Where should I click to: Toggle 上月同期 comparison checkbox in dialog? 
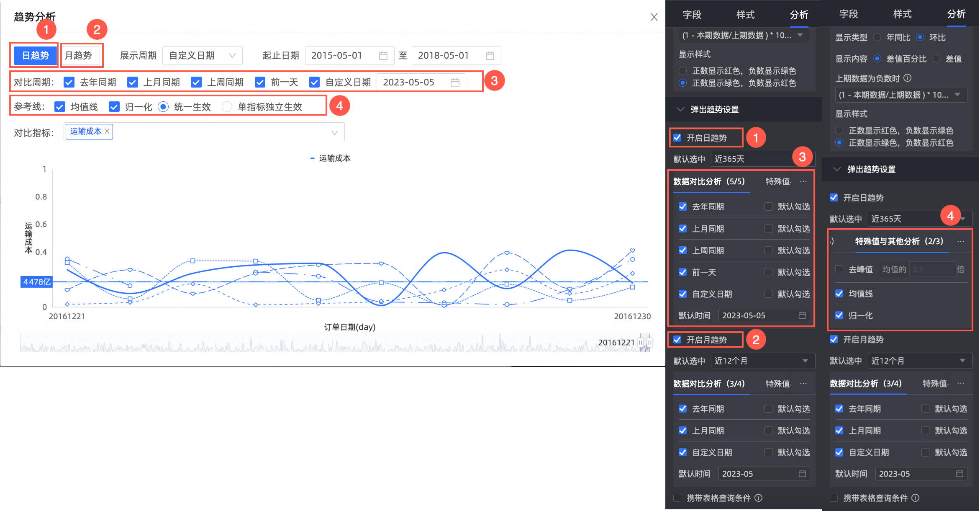[133, 82]
